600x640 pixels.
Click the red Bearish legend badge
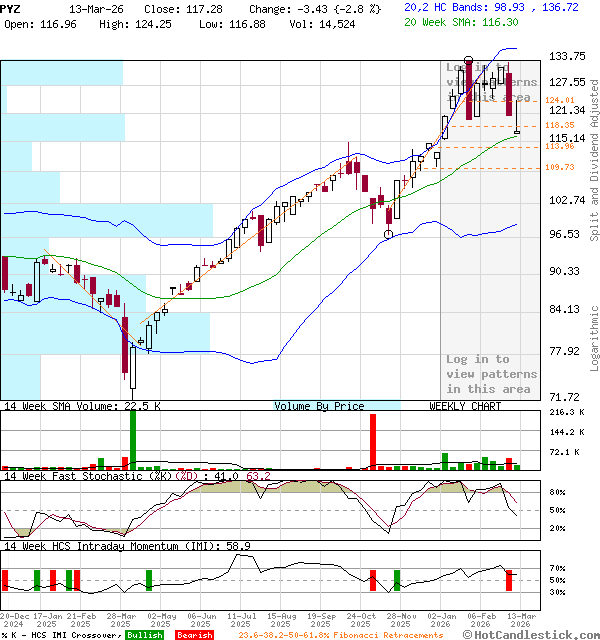pos(193,635)
